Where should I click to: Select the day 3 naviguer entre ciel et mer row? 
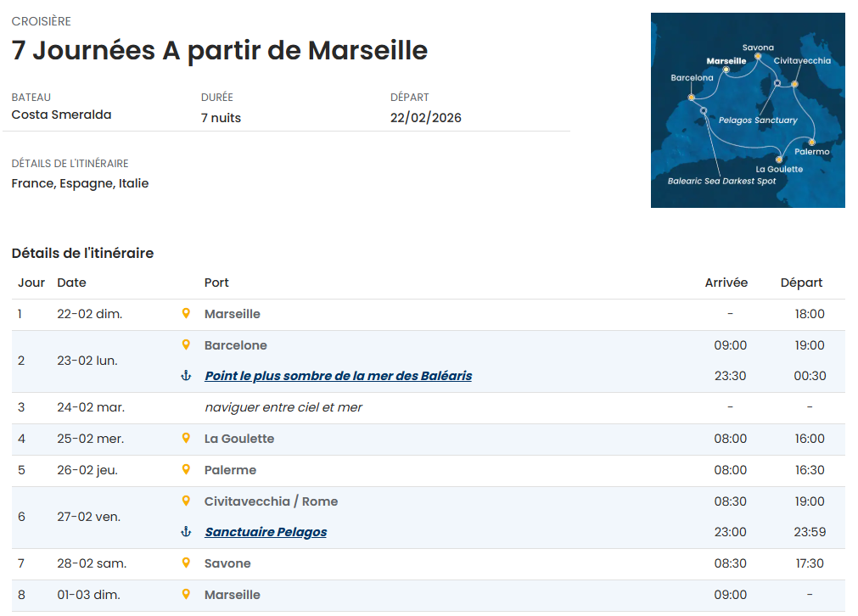[x=283, y=407]
